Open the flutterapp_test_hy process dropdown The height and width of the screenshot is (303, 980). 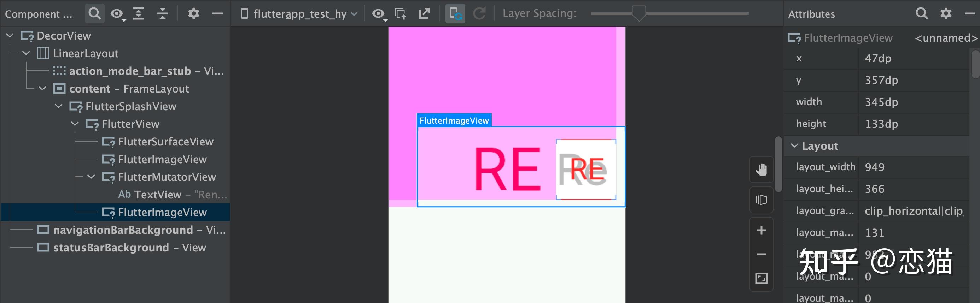299,14
